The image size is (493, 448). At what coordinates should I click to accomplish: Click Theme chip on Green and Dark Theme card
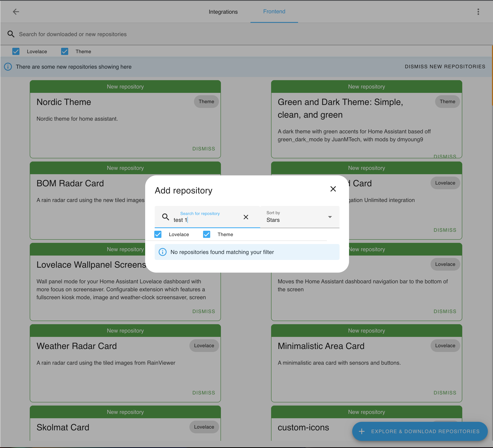coord(447,102)
